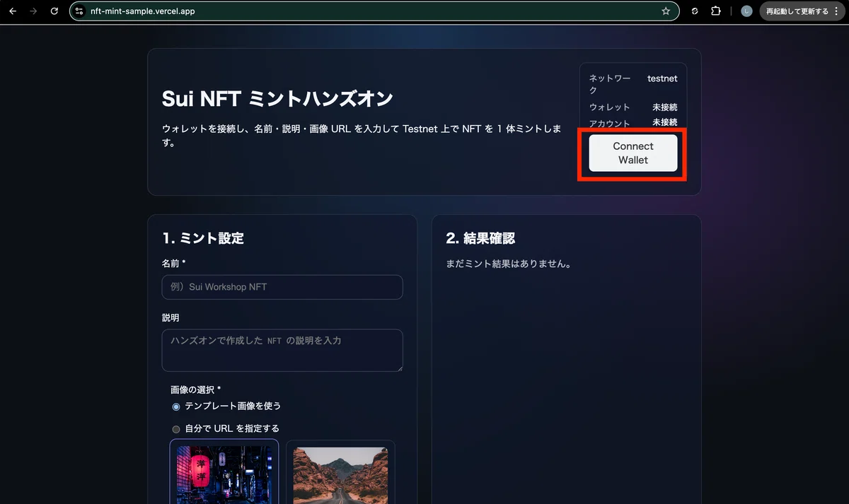Click 再起動して更新する button
849x504 pixels.
point(802,11)
